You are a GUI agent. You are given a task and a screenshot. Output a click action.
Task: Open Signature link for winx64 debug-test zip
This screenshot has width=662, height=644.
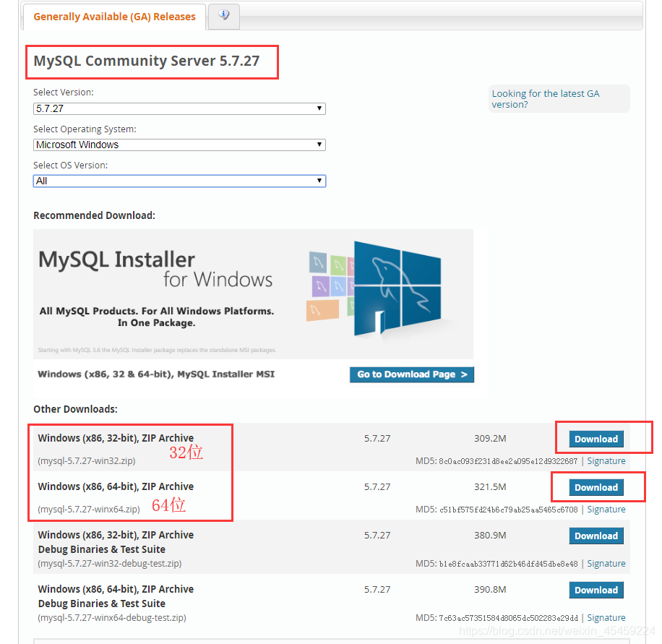click(x=606, y=618)
